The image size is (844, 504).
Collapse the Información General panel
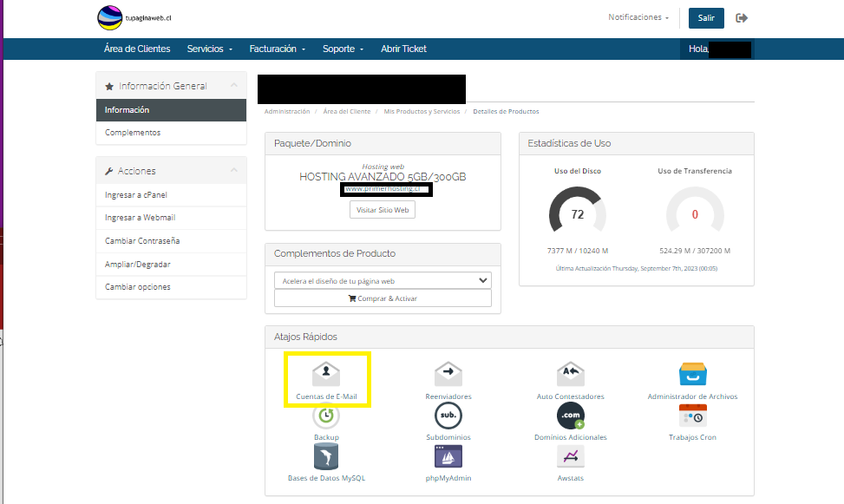click(x=234, y=86)
